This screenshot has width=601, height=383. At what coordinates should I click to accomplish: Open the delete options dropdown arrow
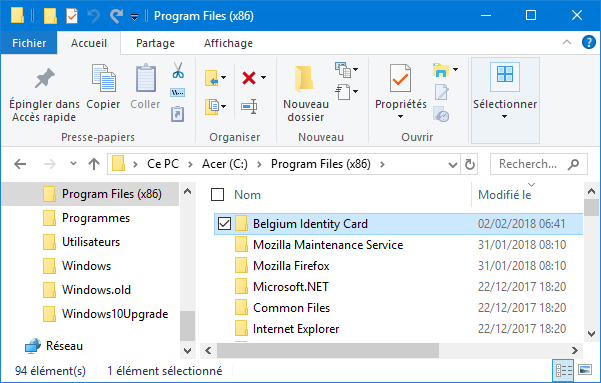point(264,78)
